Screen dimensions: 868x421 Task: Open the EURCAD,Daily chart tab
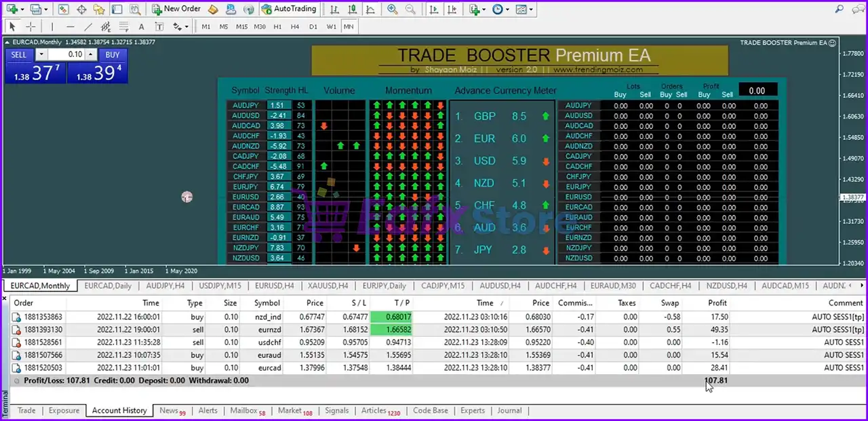(108, 286)
